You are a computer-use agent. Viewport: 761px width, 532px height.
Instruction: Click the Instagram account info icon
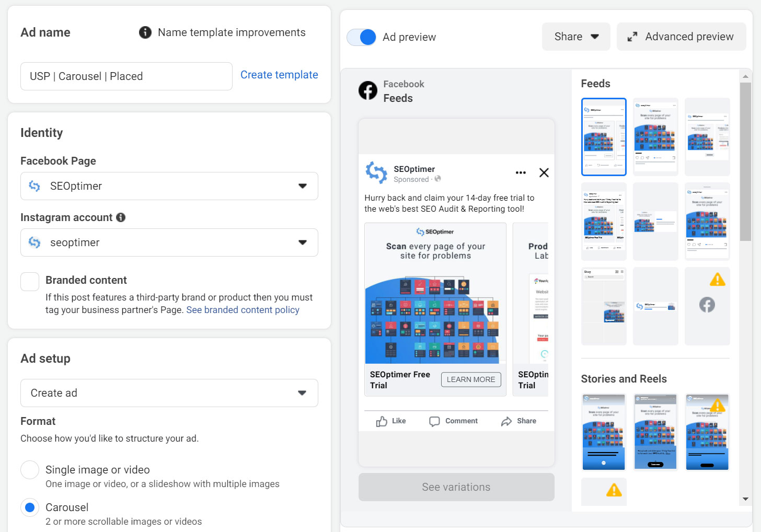pos(121,217)
